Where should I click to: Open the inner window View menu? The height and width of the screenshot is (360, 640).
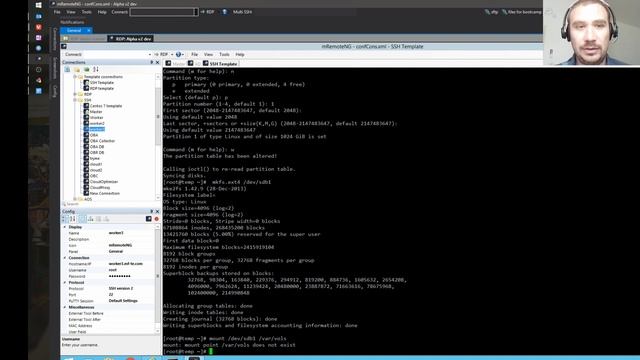tap(208, 54)
